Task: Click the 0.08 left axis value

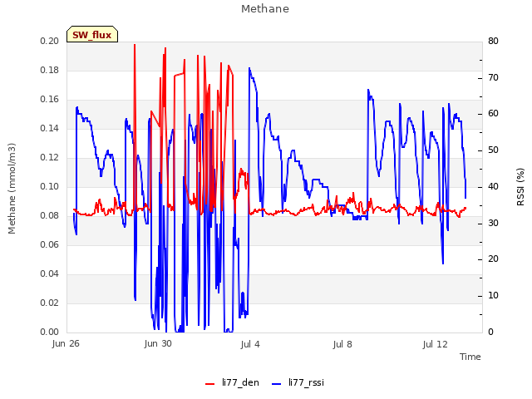Action: point(50,216)
